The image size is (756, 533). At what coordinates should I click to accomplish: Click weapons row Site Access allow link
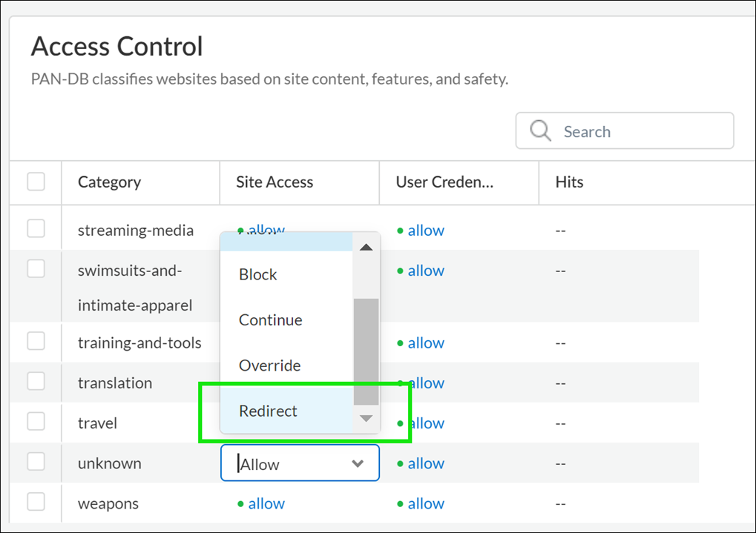point(266,503)
